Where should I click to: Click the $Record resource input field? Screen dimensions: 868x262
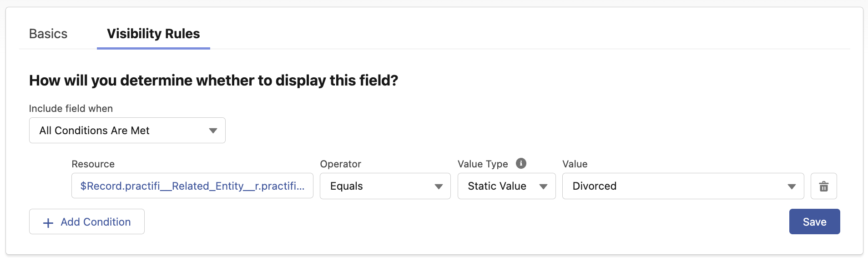(192, 186)
